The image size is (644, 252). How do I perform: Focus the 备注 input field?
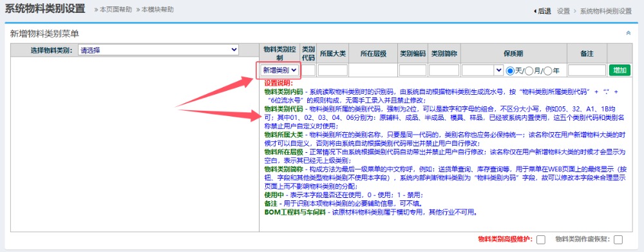point(587,70)
